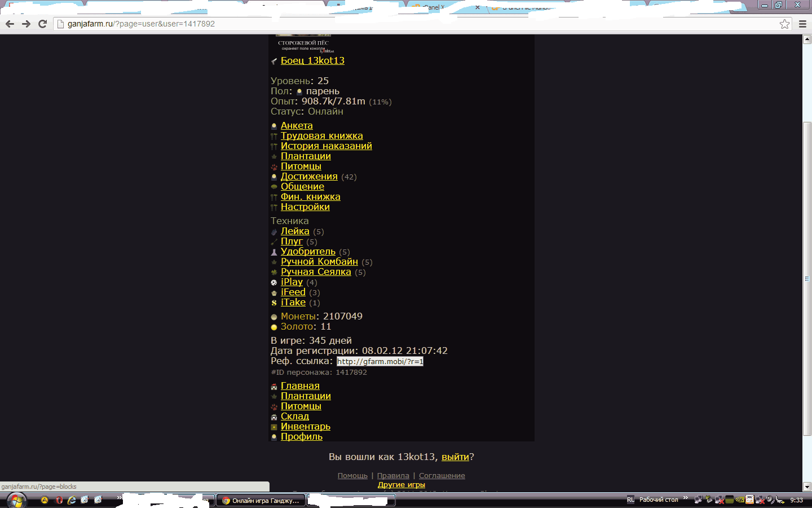The height and width of the screenshot is (508, 812).
Task: Expand the quick launch overflow chevron
Action: point(119,498)
